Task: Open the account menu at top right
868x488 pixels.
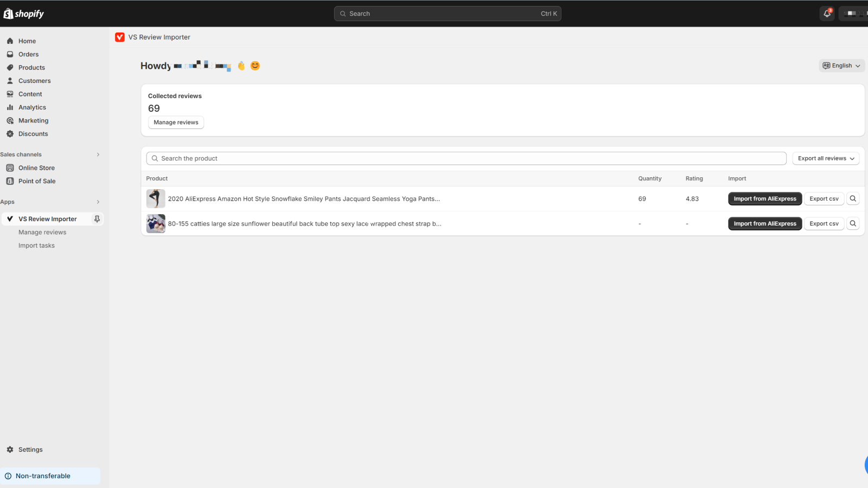Action: click(854, 14)
